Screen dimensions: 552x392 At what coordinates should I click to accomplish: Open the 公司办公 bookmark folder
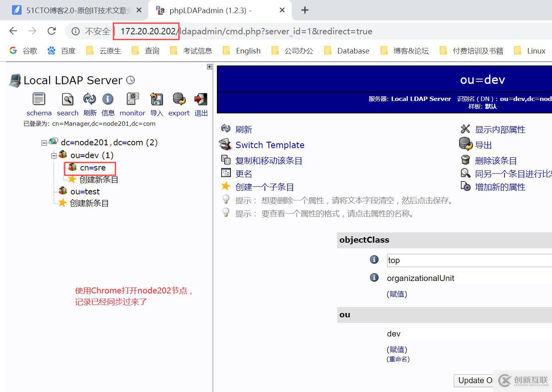(292, 51)
